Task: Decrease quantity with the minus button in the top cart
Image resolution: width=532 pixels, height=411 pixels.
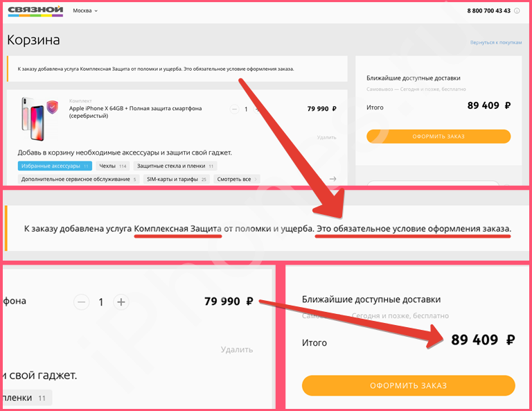Action: [234, 110]
